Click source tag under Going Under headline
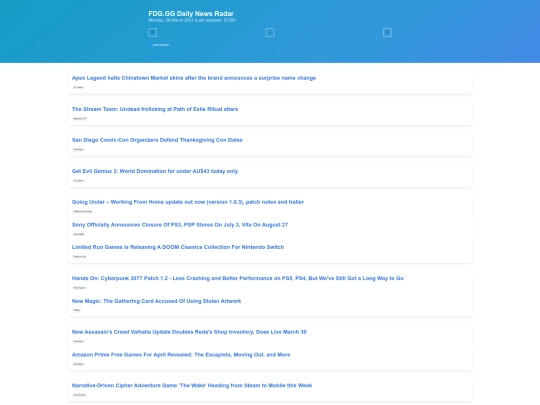This screenshot has width=540, height=405. click(x=82, y=211)
